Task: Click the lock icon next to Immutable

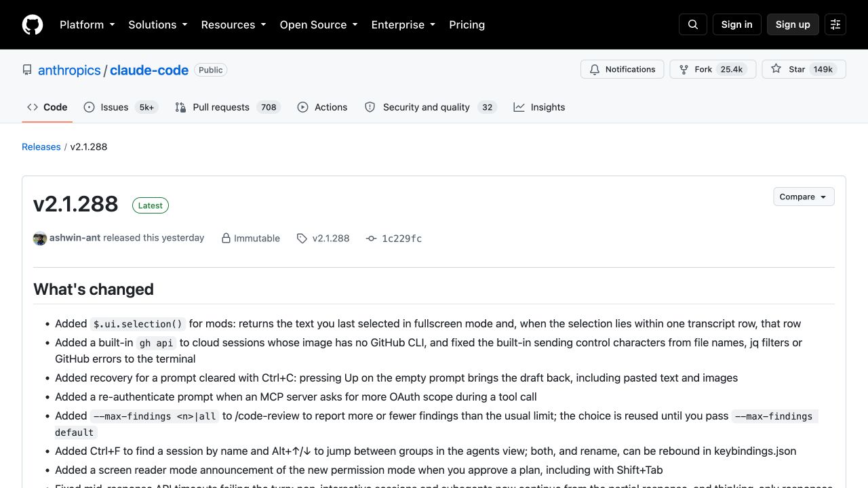Action: pos(226,239)
